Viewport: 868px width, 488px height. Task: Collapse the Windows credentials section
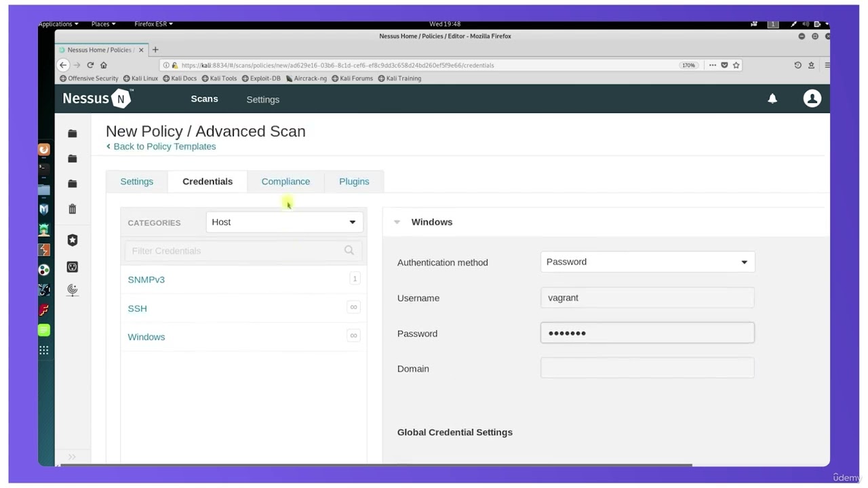pyautogui.click(x=397, y=222)
